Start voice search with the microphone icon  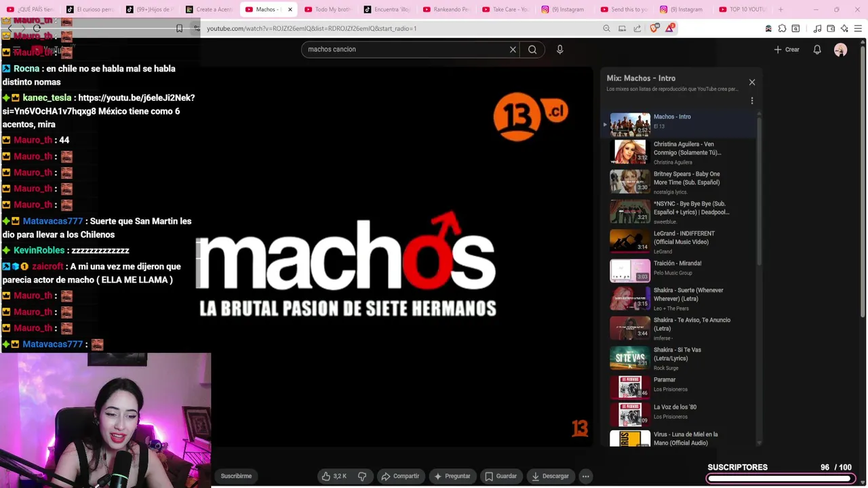click(x=560, y=49)
